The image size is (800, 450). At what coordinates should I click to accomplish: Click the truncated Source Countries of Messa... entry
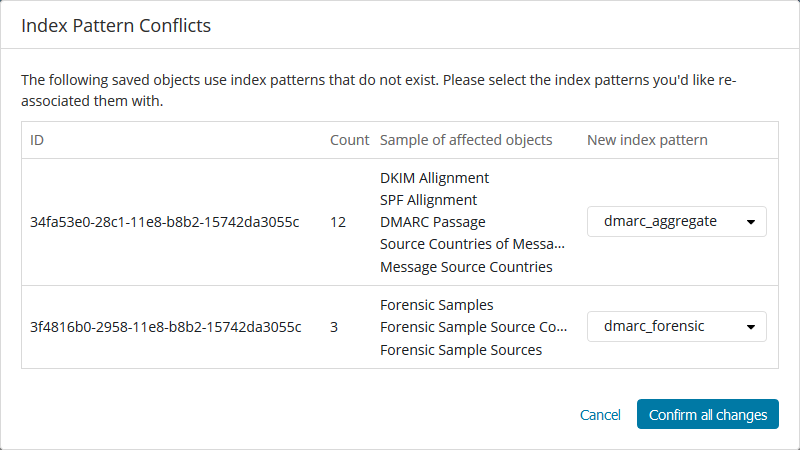pos(472,244)
